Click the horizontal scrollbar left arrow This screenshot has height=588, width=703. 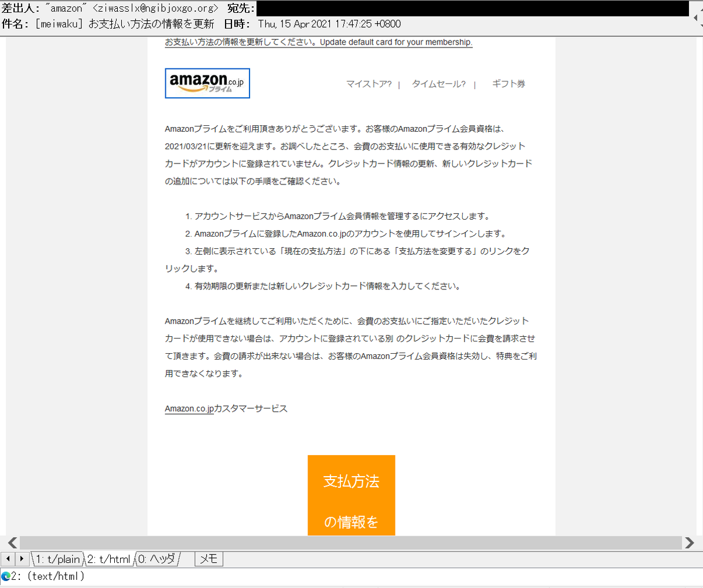(12, 542)
